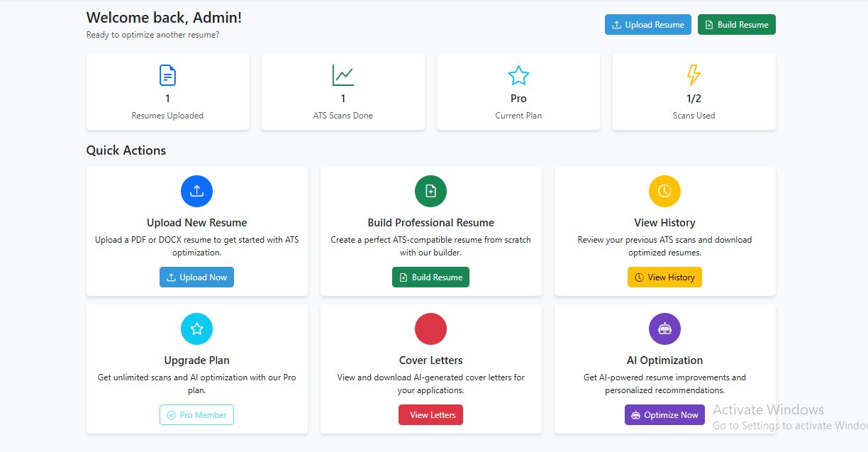The height and width of the screenshot is (452, 868).
Task: Click the Upload Now button
Action: pyautogui.click(x=196, y=277)
